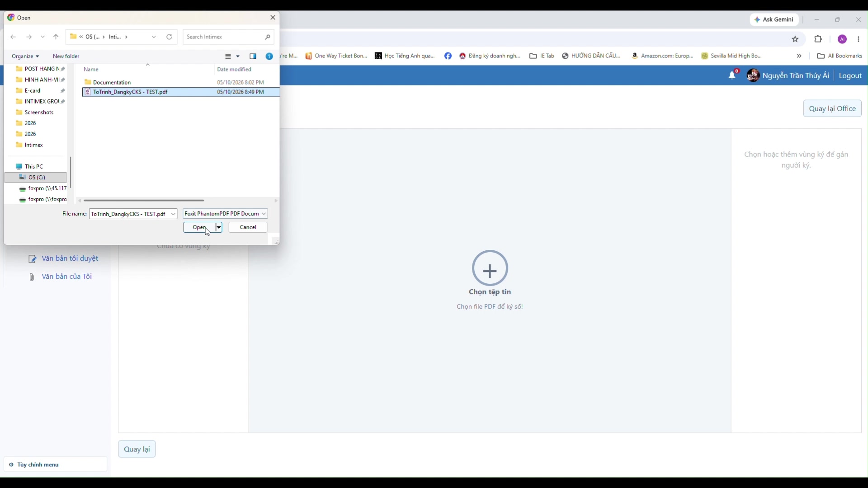Viewport: 868px width, 488px height.
Task: Open notifications bell icon
Action: pyautogui.click(x=732, y=75)
